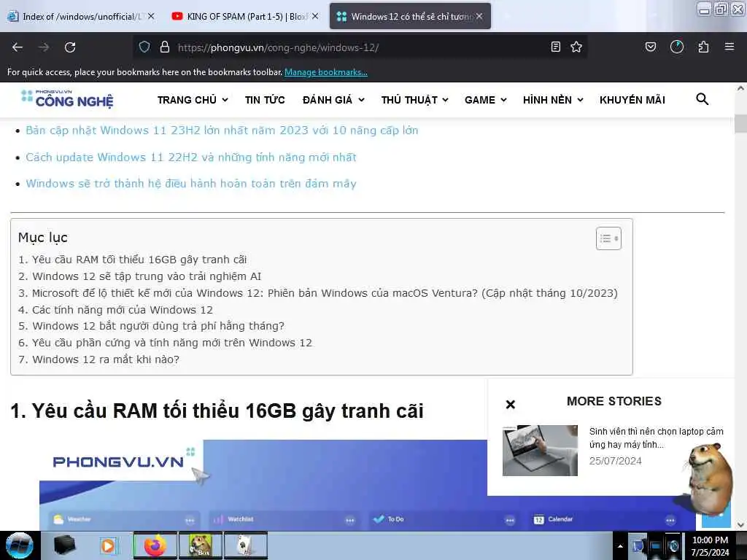Image resolution: width=747 pixels, height=560 pixels.
Task: Bookmark this page with the star icon
Action: tap(576, 47)
